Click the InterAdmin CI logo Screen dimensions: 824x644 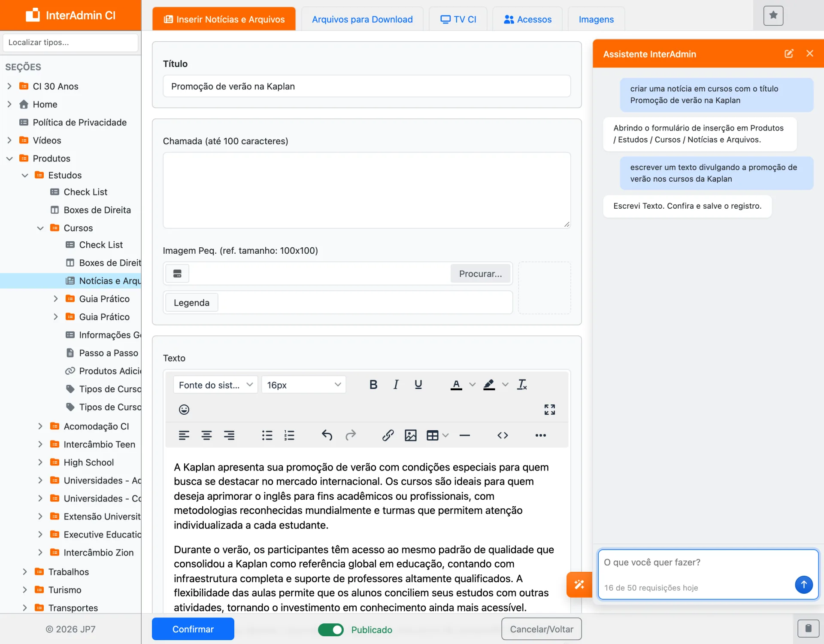point(71,15)
